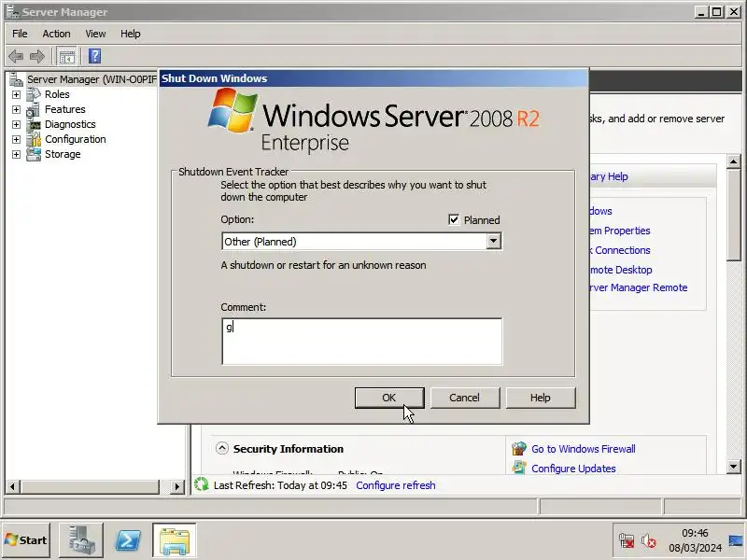Image resolution: width=747 pixels, height=560 pixels.
Task: Click inside the Comment text box
Action: point(361,342)
